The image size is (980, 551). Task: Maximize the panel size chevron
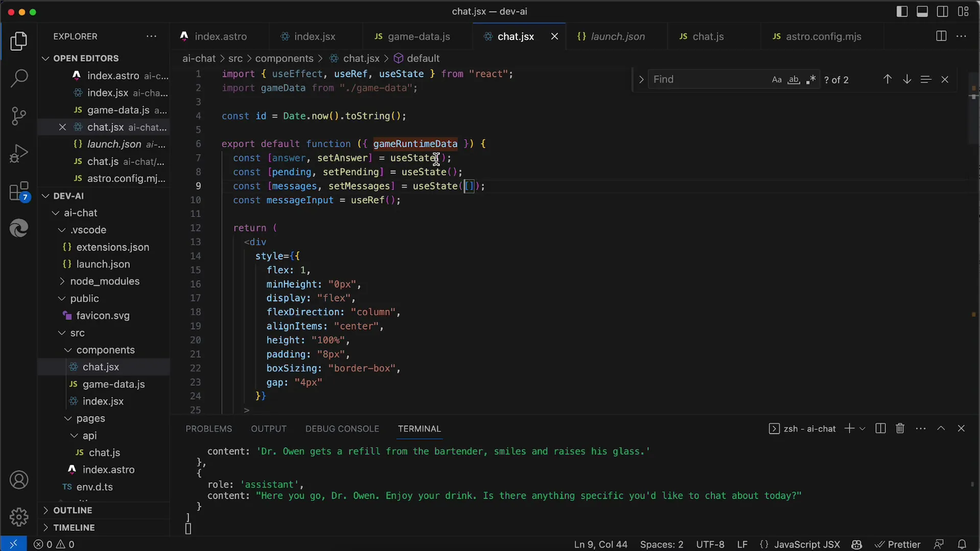(941, 428)
